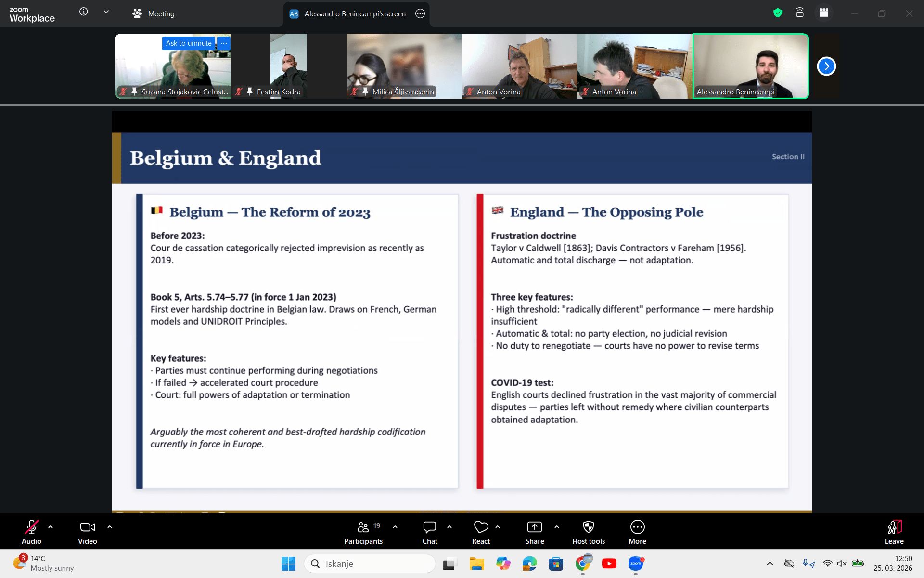
Task: Expand the audio settings arrow
Action: pos(51,527)
